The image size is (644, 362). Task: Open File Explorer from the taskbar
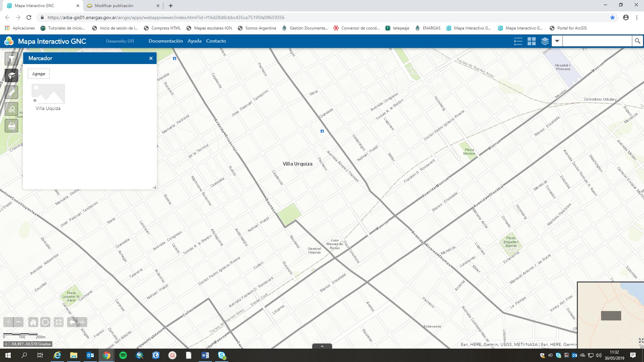[74, 355]
